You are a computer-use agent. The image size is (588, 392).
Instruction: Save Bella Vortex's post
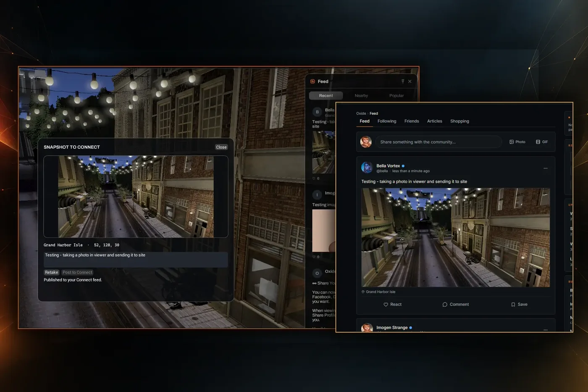coord(519,304)
